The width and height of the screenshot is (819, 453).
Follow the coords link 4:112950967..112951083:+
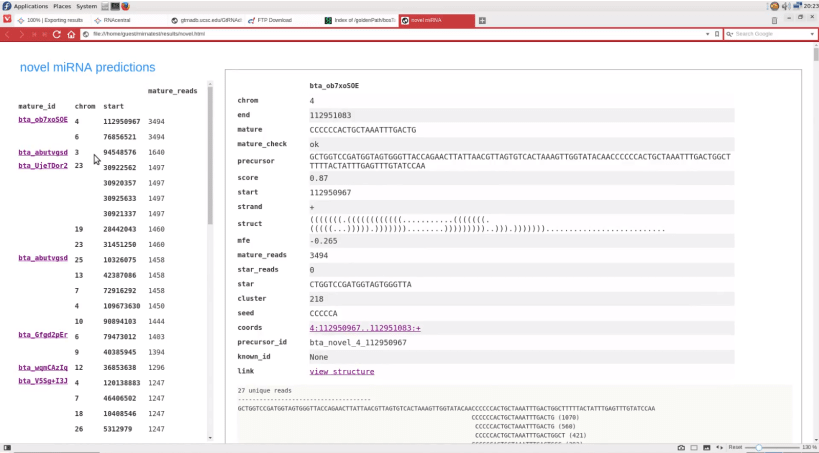[x=365, y=328]
